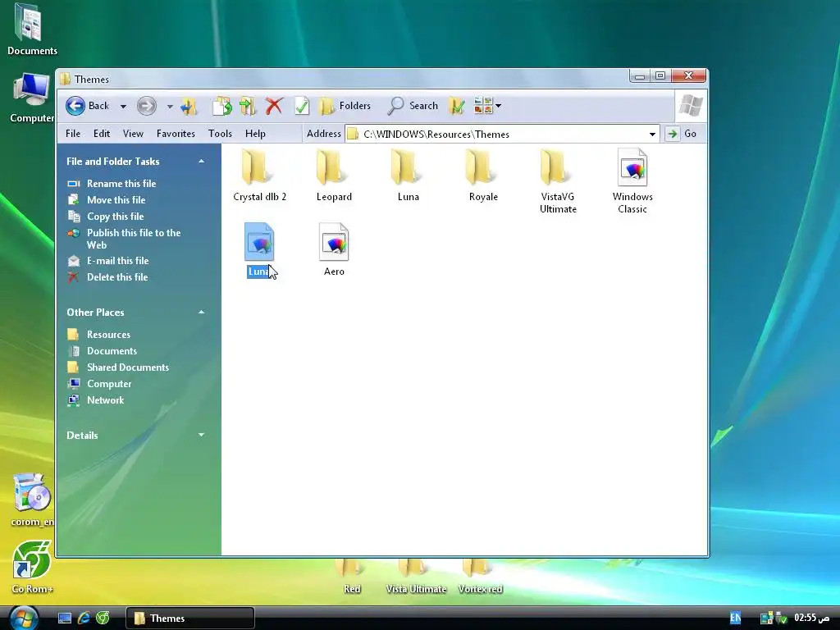
Task: Click the Go button
Action: pos(682,134)
